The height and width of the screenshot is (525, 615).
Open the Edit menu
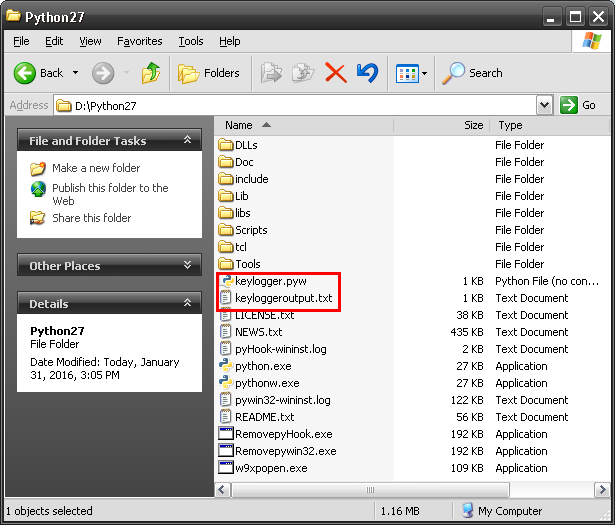[54, 41]
